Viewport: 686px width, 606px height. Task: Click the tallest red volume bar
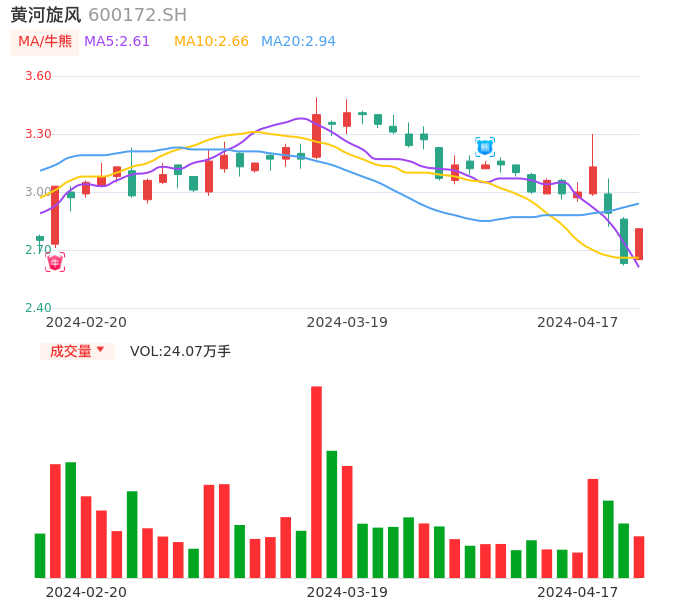(x=316, y=481)
